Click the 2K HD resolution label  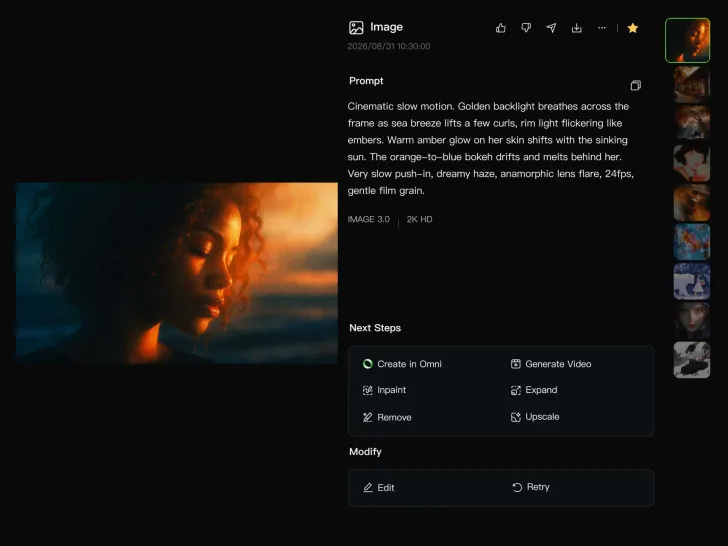(419, 219)
